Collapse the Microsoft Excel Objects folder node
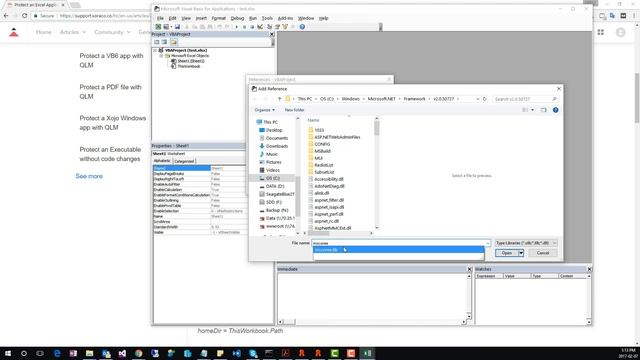 (161, 56)
